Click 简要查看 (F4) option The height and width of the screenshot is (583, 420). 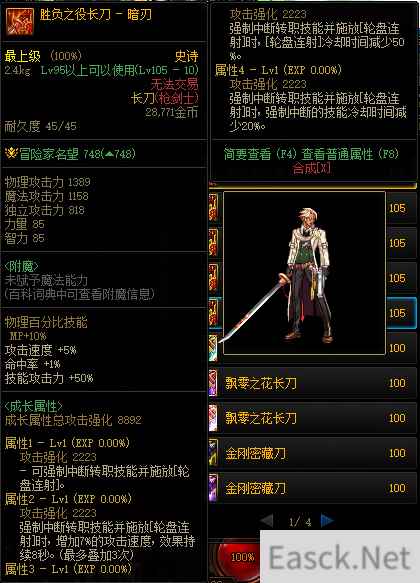[260, 154]
